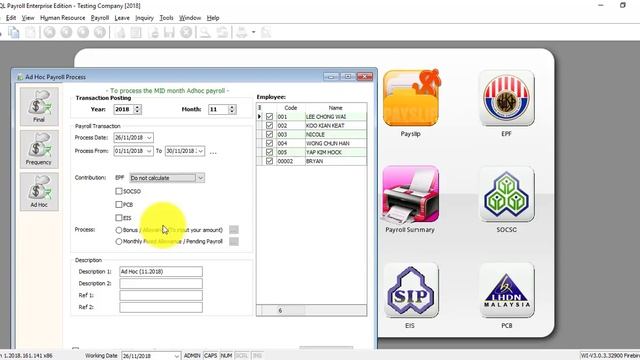Image resolution: width=640 pixels, height=360 pixels.
Task: Uncheck employee 00002 BRYAN
Action: [269, 161]
